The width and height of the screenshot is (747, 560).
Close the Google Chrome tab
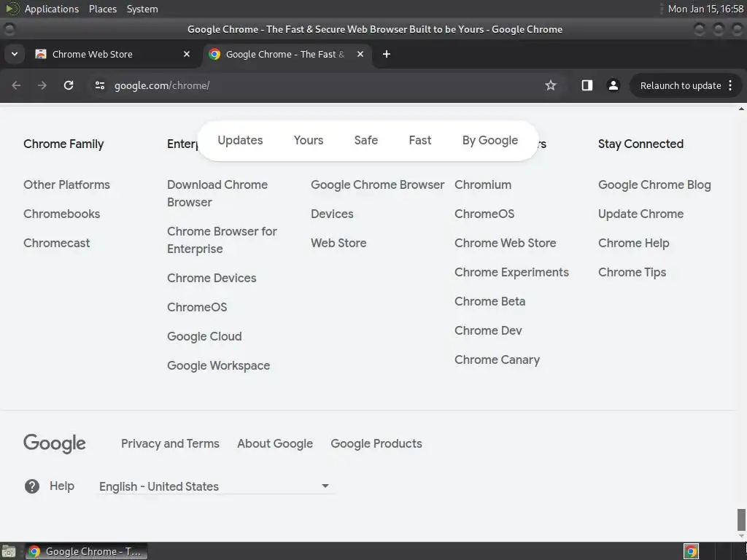360,54
